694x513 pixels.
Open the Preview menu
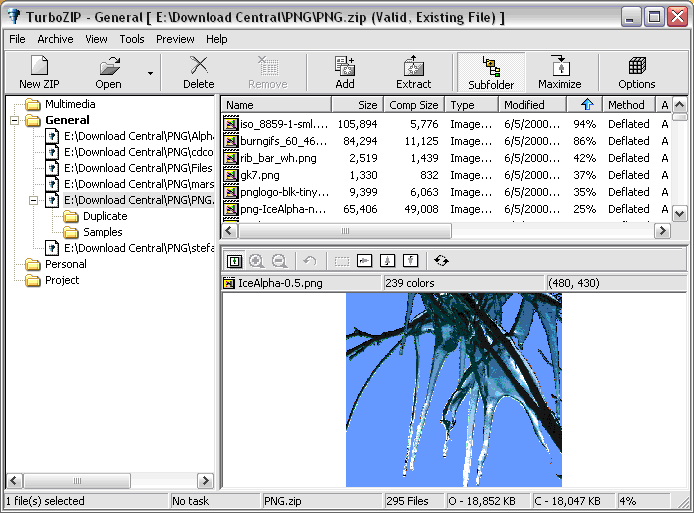pyautogui.click(x=175, y=39)
